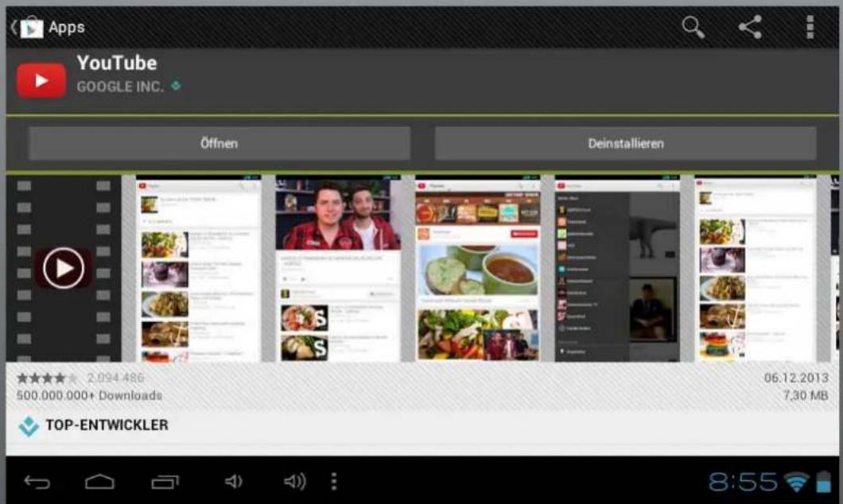This screenshot has width=843, height=504.
Task: Play the YouTube promo video
Action: tap(64, 268)
